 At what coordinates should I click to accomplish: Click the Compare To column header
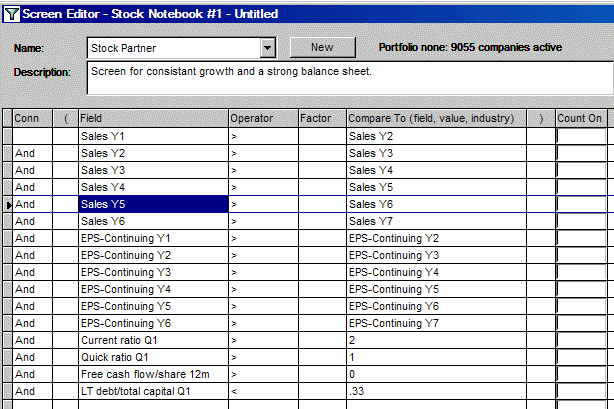pos(436,118)
